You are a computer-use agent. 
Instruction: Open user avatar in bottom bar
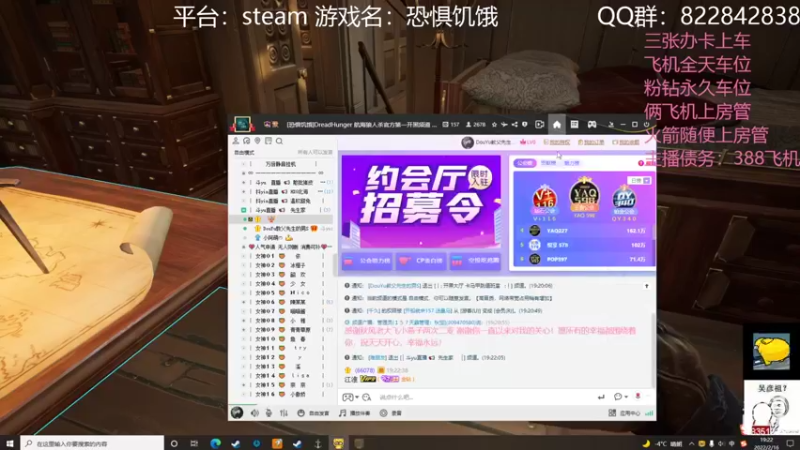point(237,412)
